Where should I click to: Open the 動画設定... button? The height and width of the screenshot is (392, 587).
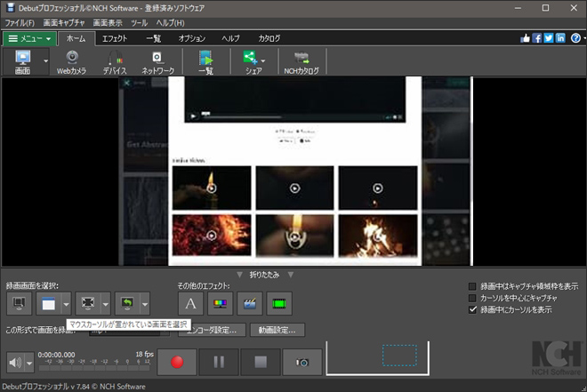coord(277,331)
